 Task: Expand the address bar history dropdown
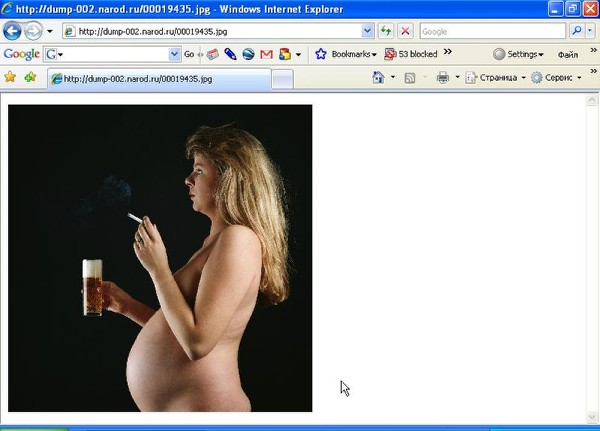pos(368,31)
